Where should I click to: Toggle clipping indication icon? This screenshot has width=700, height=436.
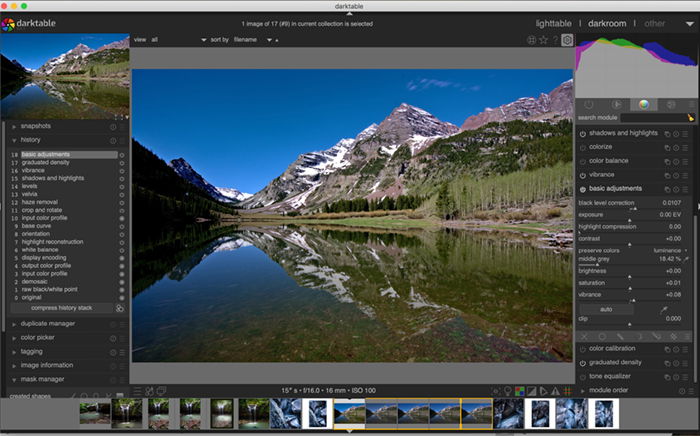tap(532, 391)
